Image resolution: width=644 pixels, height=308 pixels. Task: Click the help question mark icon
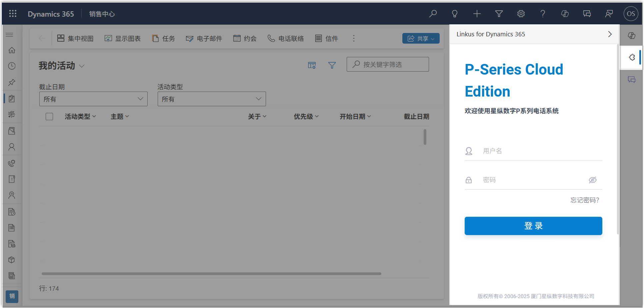[543, 14]
